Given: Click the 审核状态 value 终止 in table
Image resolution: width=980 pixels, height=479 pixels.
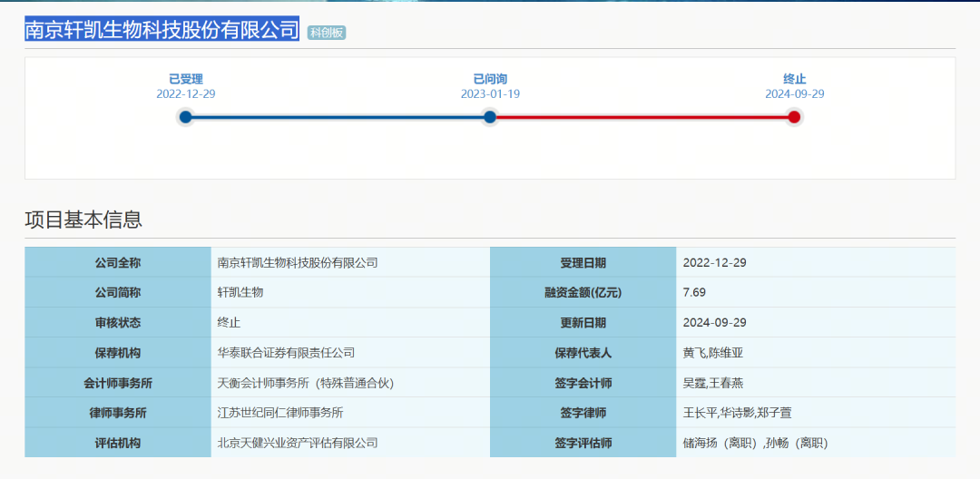Looking at the screenshot, I should (229, 323).
